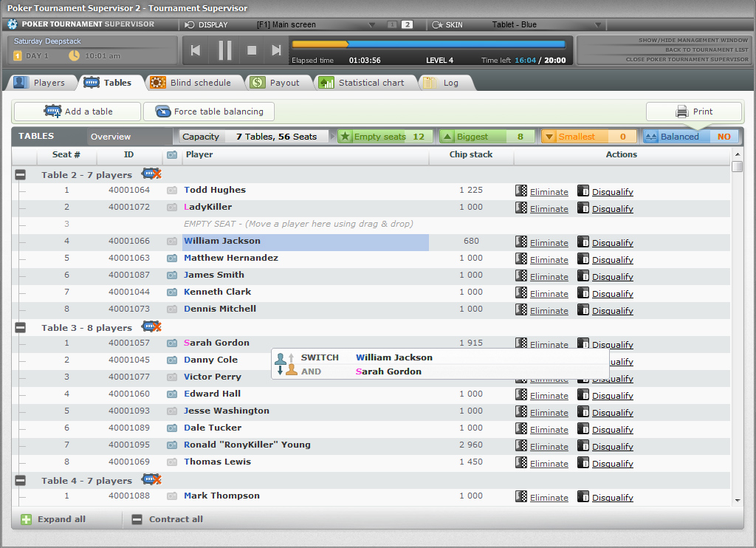Screen dimensions: 756x548
Task: Open the Display screen dropdown
Action: [x=371, y=24]
